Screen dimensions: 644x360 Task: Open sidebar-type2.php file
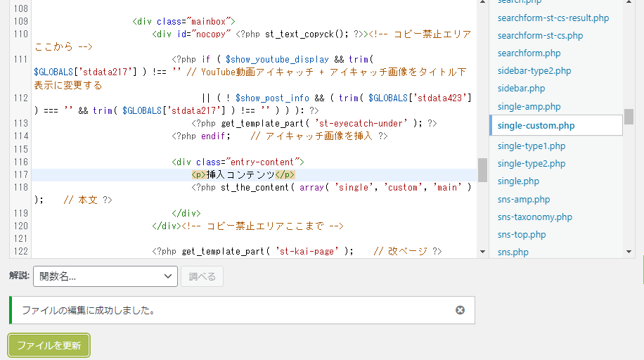534,71
